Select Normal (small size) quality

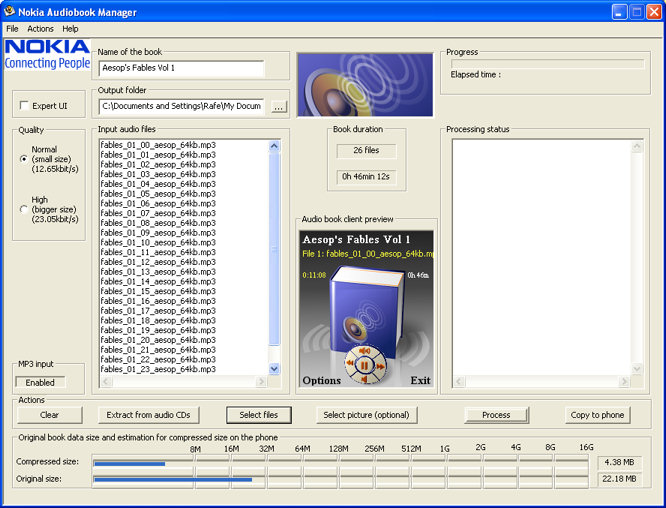coord(24,159)
